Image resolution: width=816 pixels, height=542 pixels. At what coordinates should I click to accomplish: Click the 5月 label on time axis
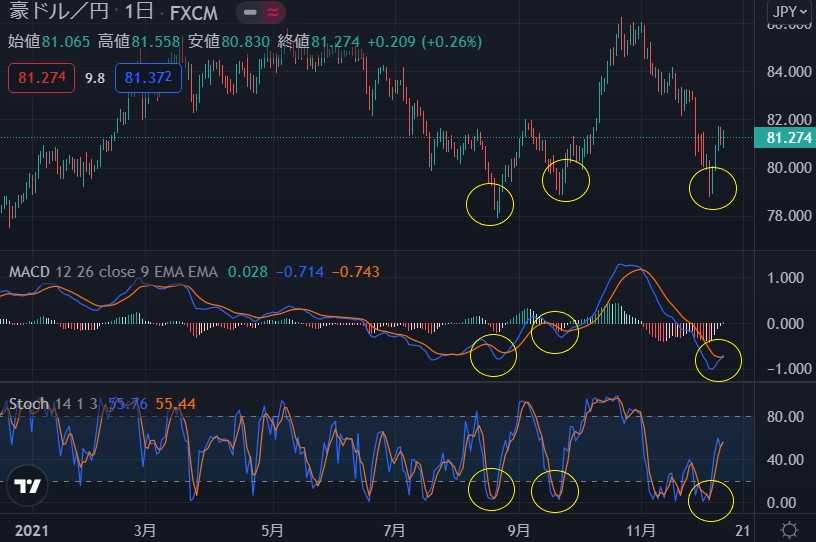pyautogui.click(x=272, y=531)
